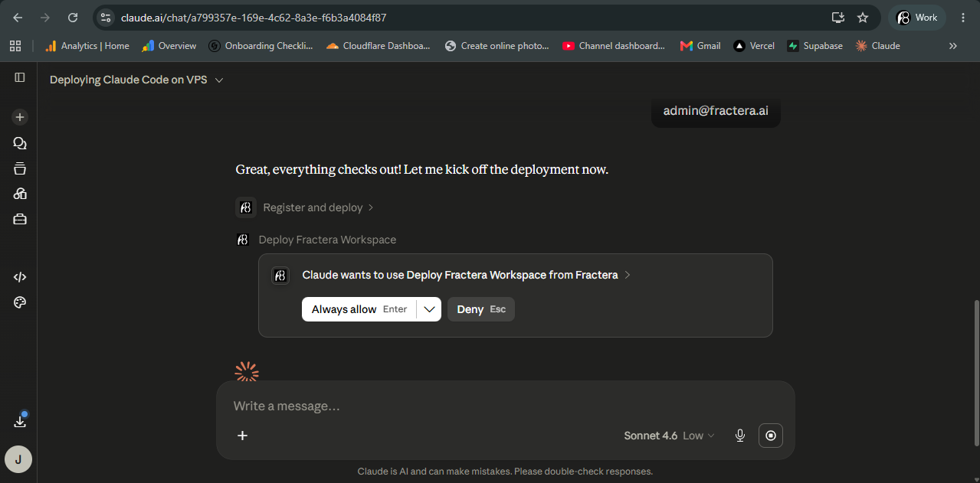
Task: Click the microphone voice input icon
Action: coord(740,436)
